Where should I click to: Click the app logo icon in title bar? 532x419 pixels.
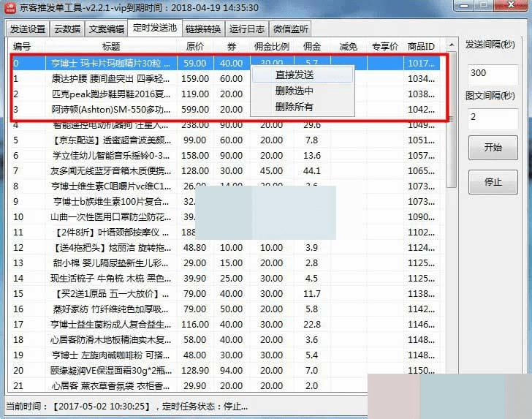(x=10, y=7)
